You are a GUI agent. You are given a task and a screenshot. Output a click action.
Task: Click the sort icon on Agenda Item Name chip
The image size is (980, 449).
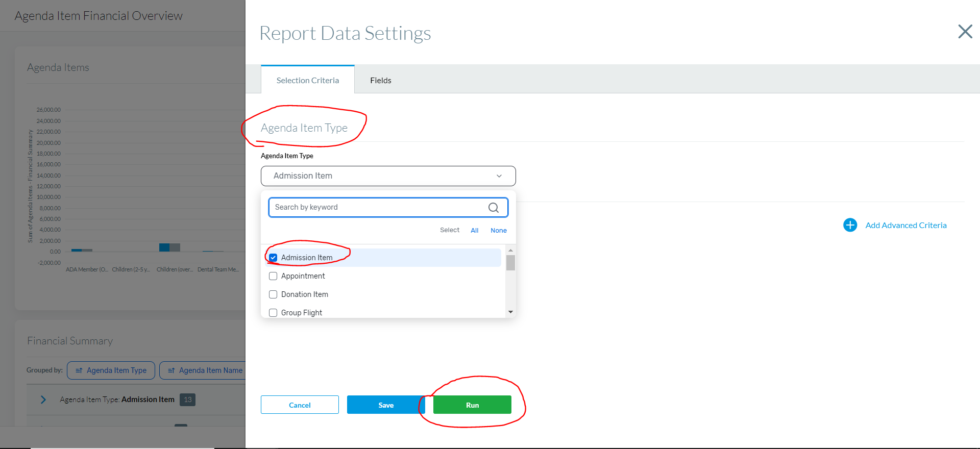171,370
